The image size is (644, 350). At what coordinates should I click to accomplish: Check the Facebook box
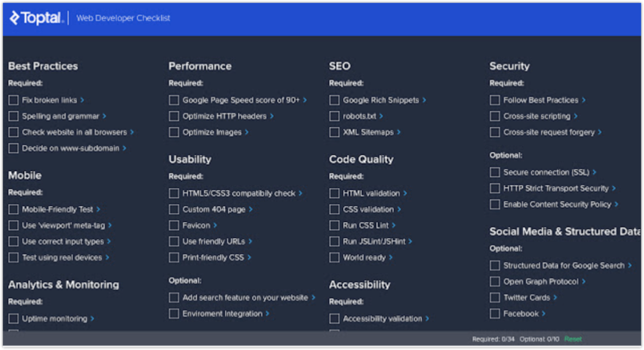point(495,313)
